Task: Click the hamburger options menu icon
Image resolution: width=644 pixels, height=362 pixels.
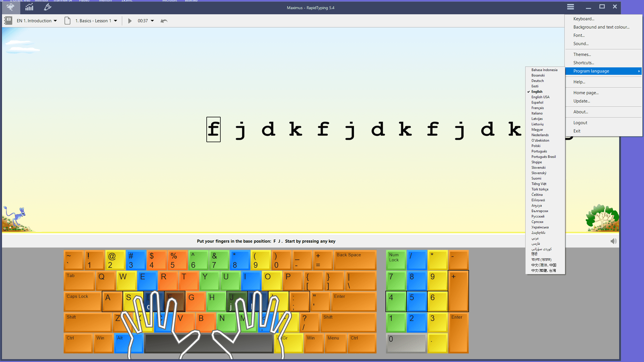Action: [x=570, y=7]
